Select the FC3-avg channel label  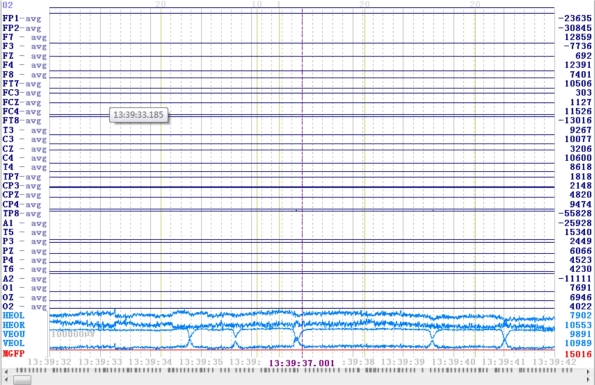(22, 93)
